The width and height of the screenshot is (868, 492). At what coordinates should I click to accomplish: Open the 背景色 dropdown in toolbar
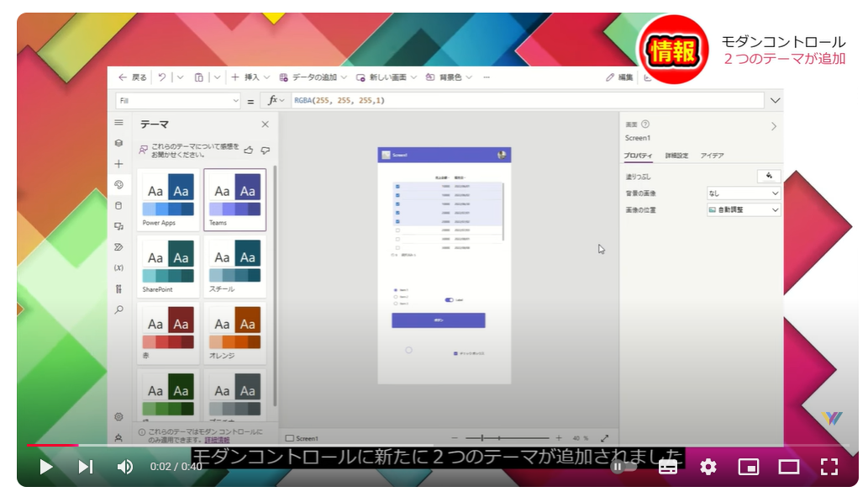[449, 77]
